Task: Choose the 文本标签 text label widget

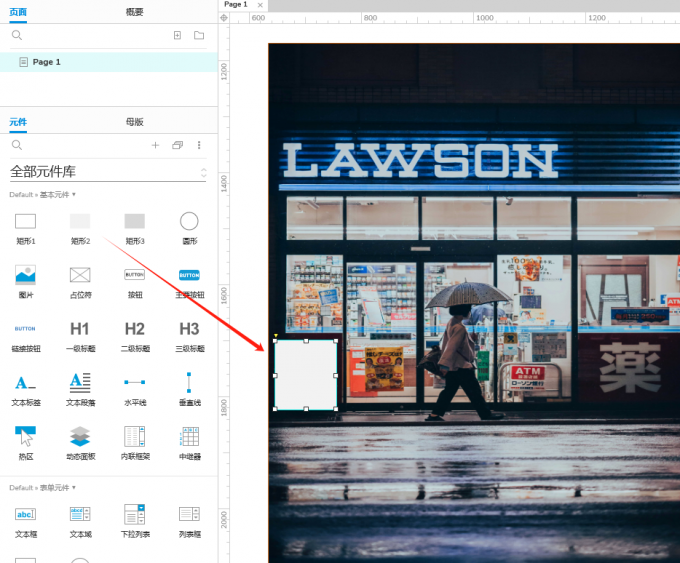Action: coord(26,390)
